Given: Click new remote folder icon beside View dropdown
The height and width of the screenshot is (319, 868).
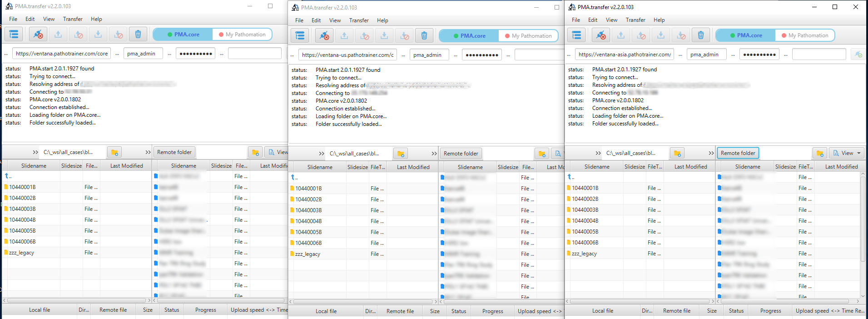Looking at the screenshot, I should click(819, 153).
